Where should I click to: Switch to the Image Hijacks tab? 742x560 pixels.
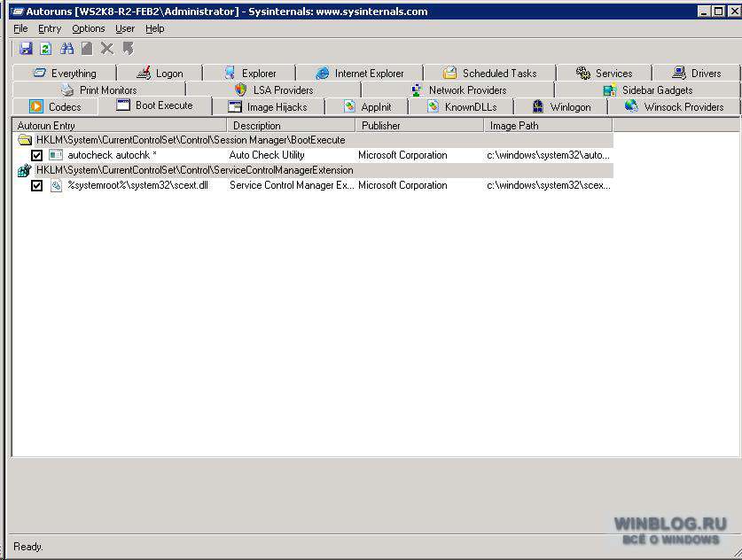tap(268, 106)
